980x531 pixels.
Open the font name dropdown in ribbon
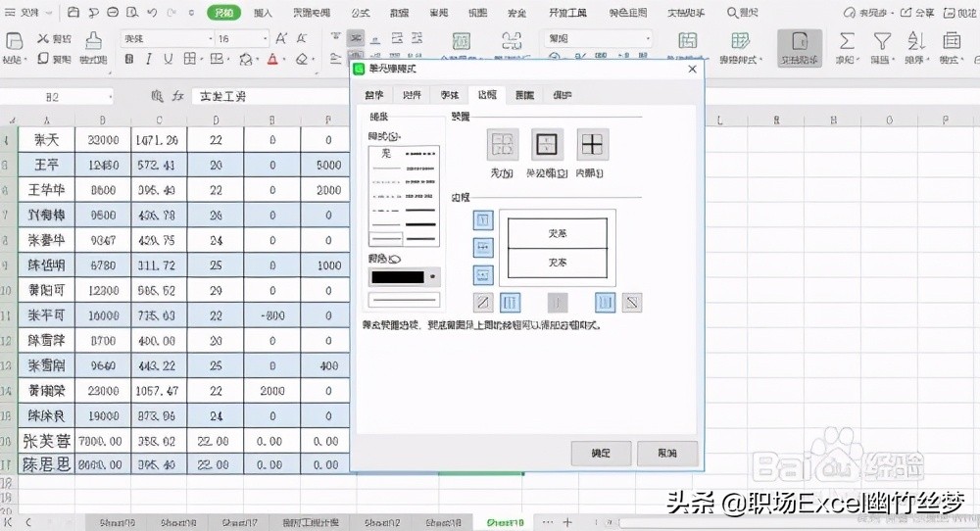tap(210, 39)
